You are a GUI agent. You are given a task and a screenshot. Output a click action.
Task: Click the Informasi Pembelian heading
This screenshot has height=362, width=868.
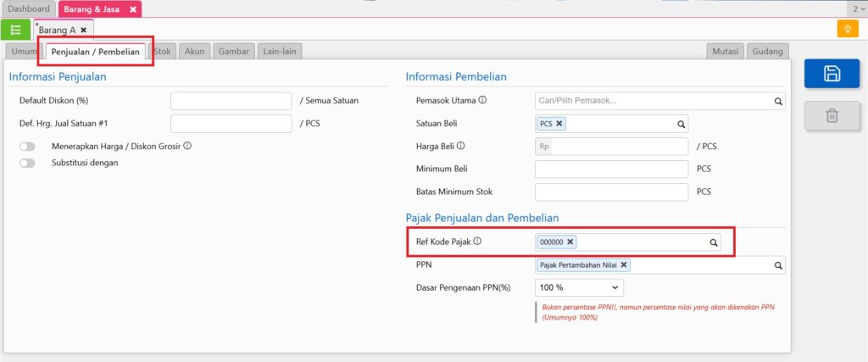point(456,77)
